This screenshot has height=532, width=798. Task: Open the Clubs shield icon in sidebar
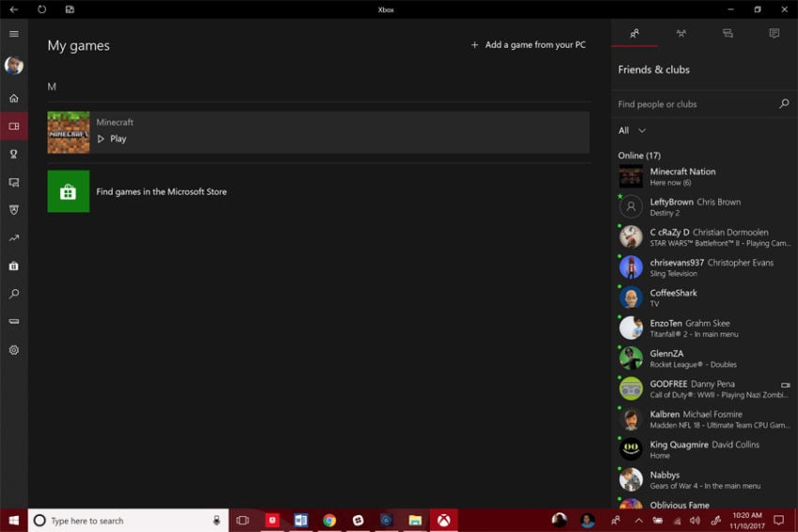click(x=14, y=209)
